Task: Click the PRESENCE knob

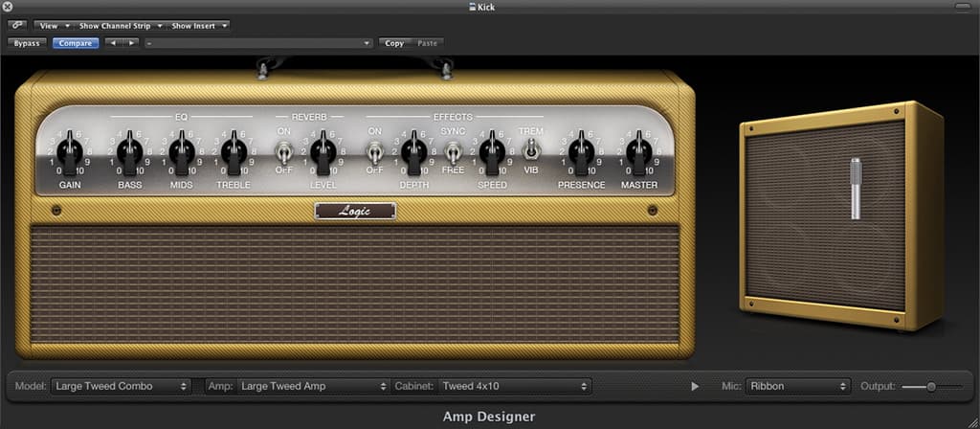Action: coord(581,152)
